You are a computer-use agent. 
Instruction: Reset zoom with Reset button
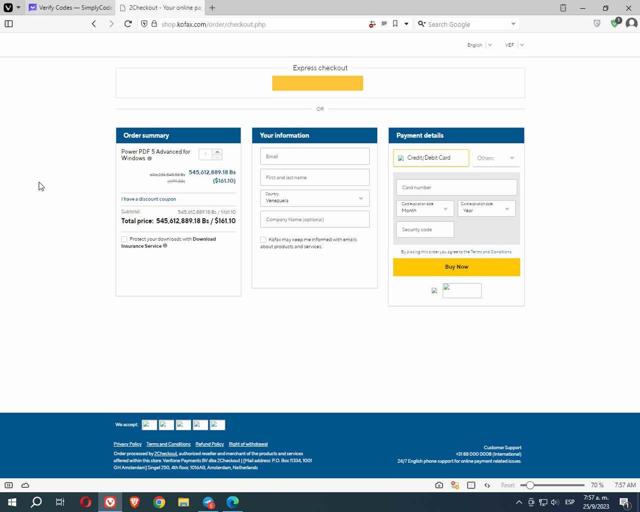pos(507,485)
